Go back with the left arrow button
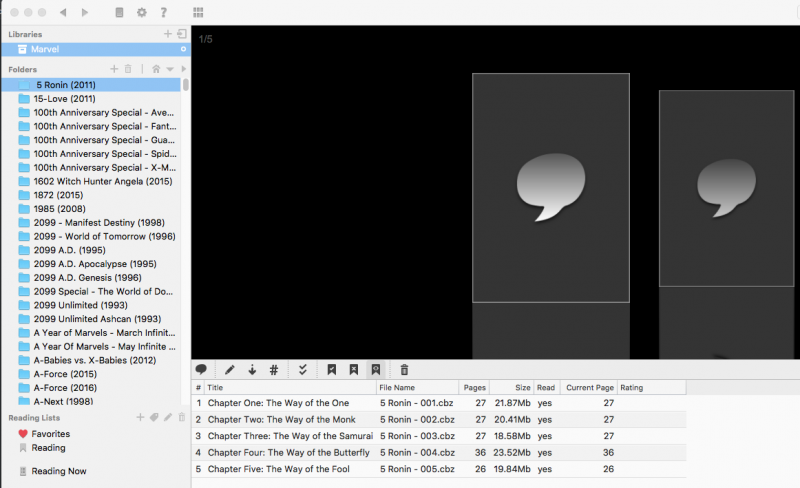Screen dimensions: 800x488 (x=63, y=12)
